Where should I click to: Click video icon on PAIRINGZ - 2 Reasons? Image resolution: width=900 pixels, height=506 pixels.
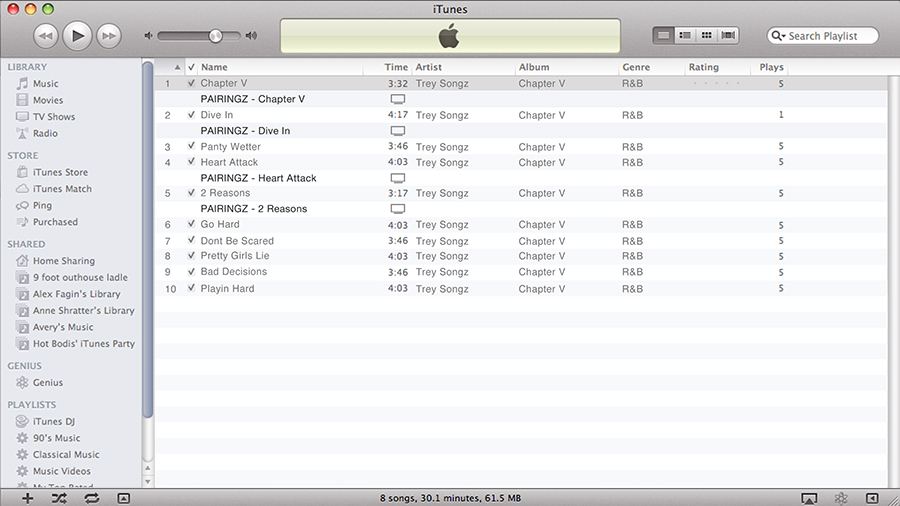398,209
